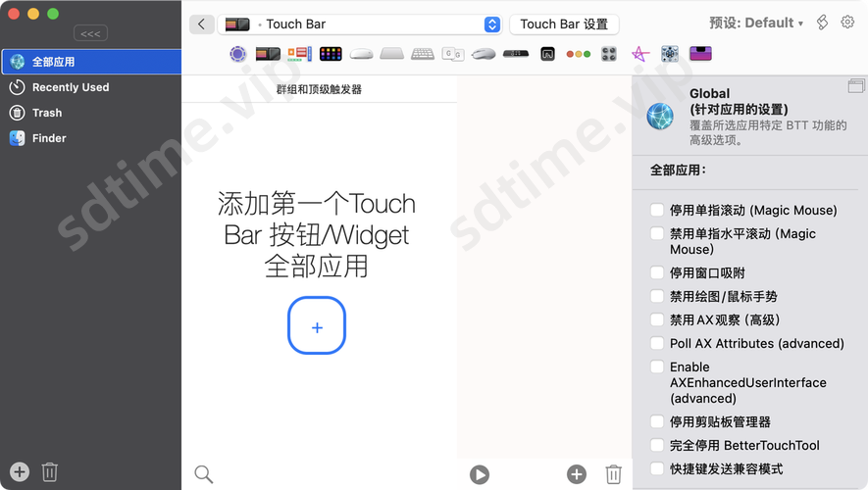Click the play button in the bottom toolbar
Viewport: 868px width, 490px height.
point(479,474)
